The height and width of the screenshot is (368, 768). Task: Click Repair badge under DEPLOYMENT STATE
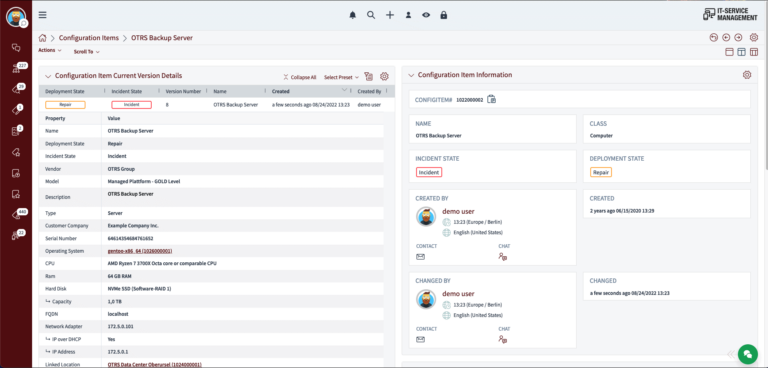coord(601,172)
